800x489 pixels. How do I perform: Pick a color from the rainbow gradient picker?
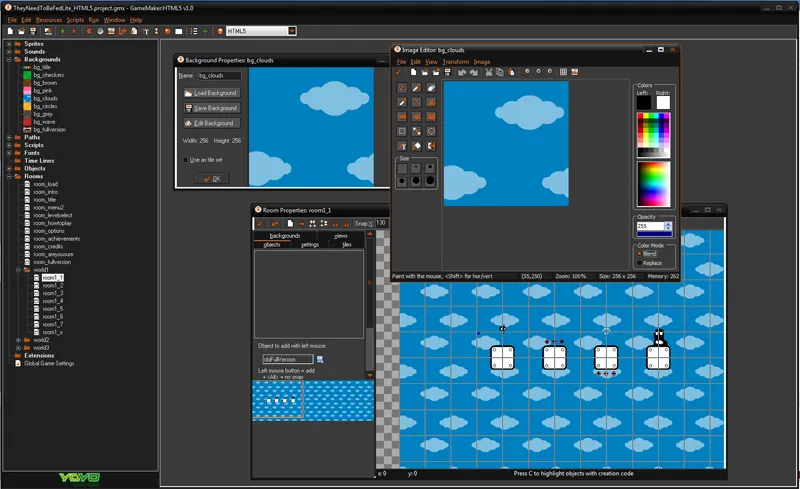point(654,184)
